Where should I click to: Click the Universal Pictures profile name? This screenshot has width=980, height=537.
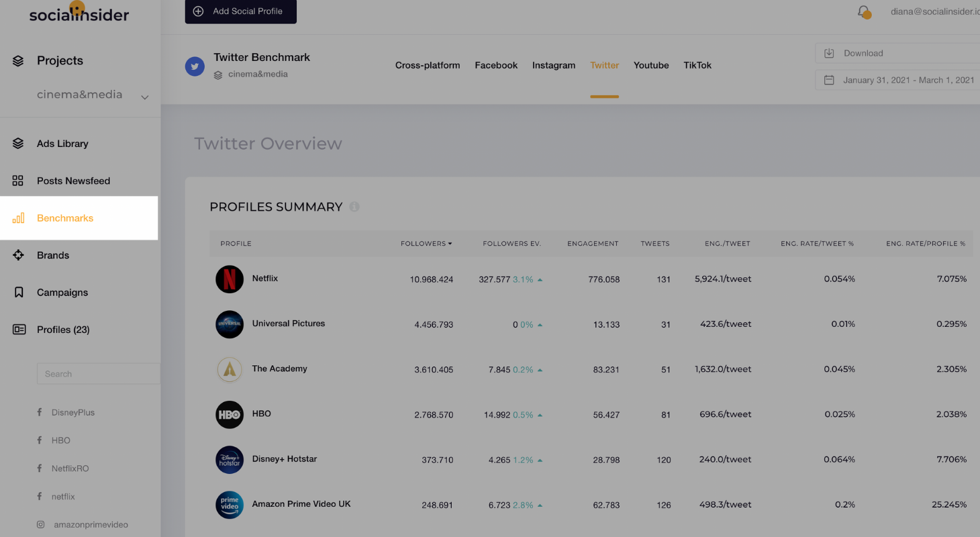coord(289,324)
